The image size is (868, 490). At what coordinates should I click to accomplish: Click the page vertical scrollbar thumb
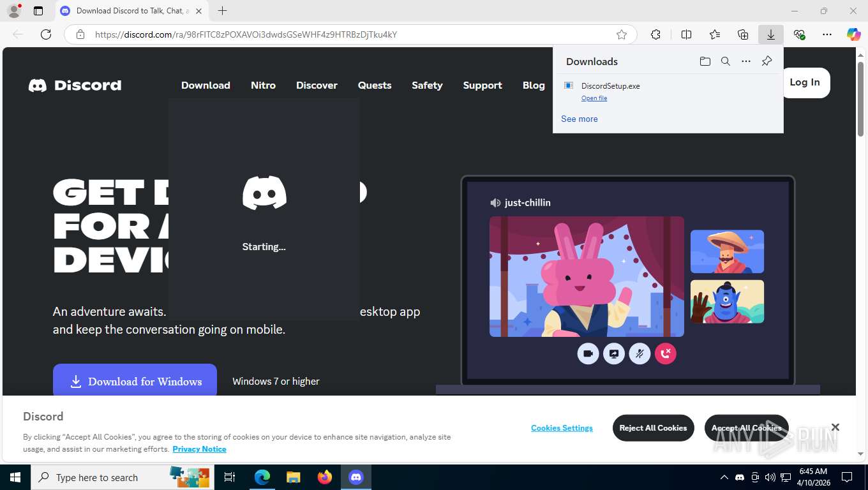861,98
